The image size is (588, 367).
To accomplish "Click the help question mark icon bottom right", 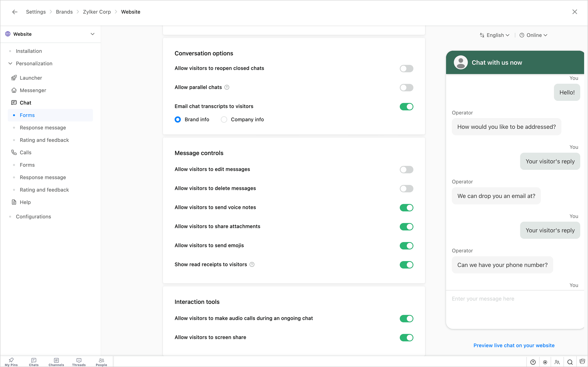I will pos(533,362).
